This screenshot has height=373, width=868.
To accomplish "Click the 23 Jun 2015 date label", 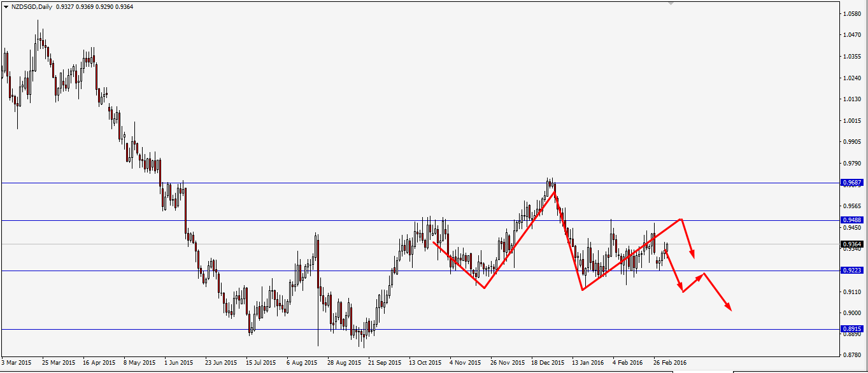I will tap(221, 362).
